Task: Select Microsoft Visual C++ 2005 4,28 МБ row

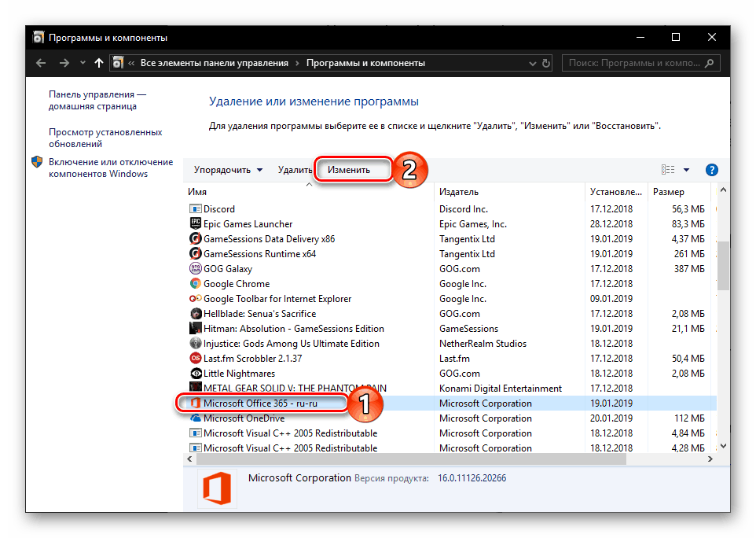Action: (450, 448)
